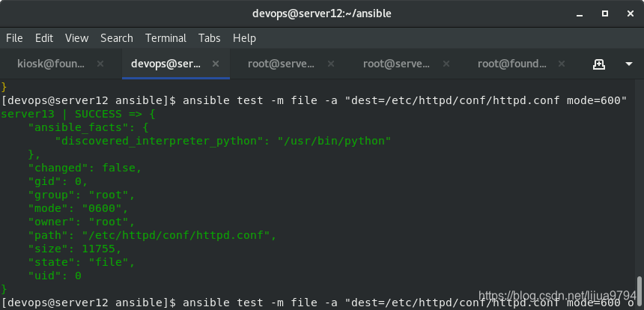Click the "owner": "root" line
This screenshot has height=310, width=644.
point(82,222)
